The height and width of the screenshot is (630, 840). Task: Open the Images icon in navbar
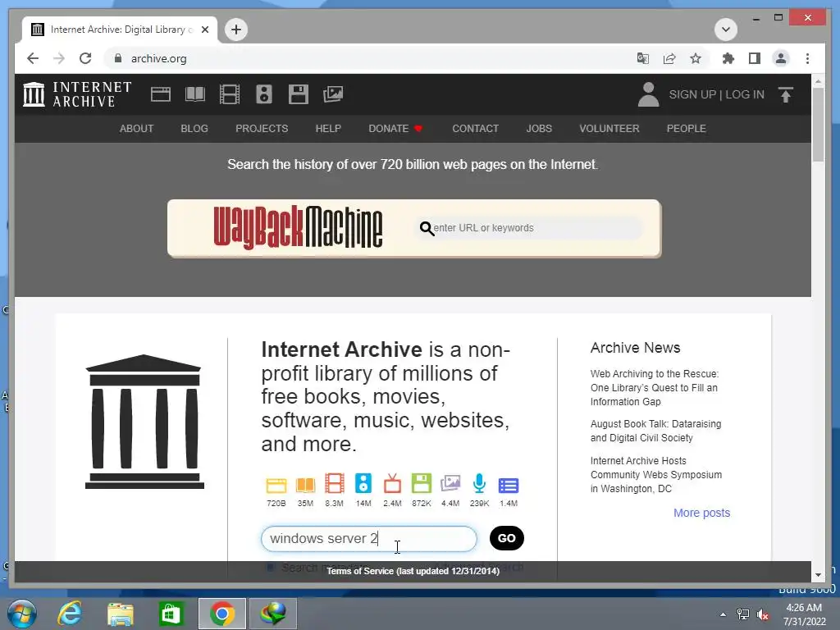click(x=333, y=94)
